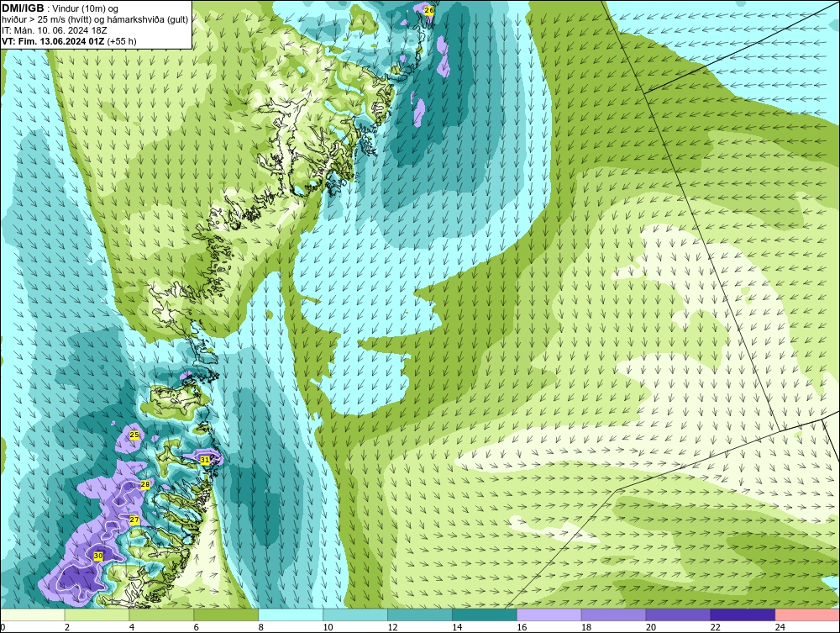Click the yellow gust label 25

coord(134,435)
